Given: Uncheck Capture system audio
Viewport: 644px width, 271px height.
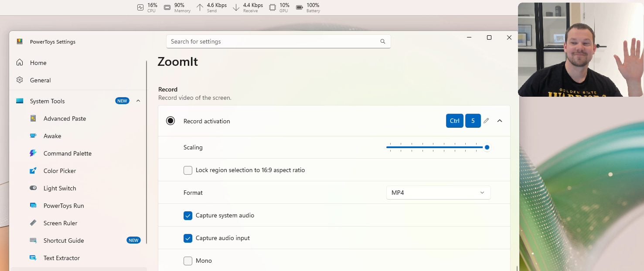Looking at the screenshot, I should pos(188,216).
